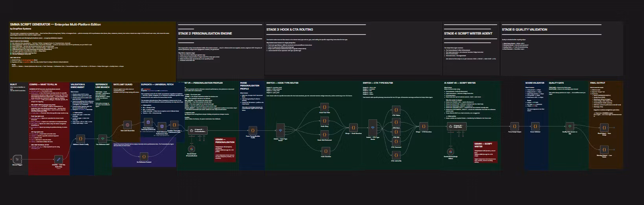Viewport: 644px width, 205px height.
Task: Select the Manual Trigger node
Action: coord(17,159)
